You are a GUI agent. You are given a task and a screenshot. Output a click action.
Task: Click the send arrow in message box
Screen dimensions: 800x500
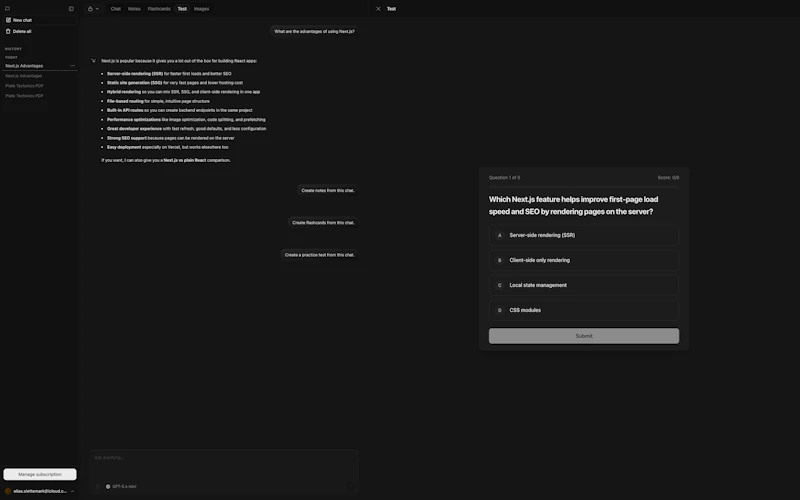350,486
